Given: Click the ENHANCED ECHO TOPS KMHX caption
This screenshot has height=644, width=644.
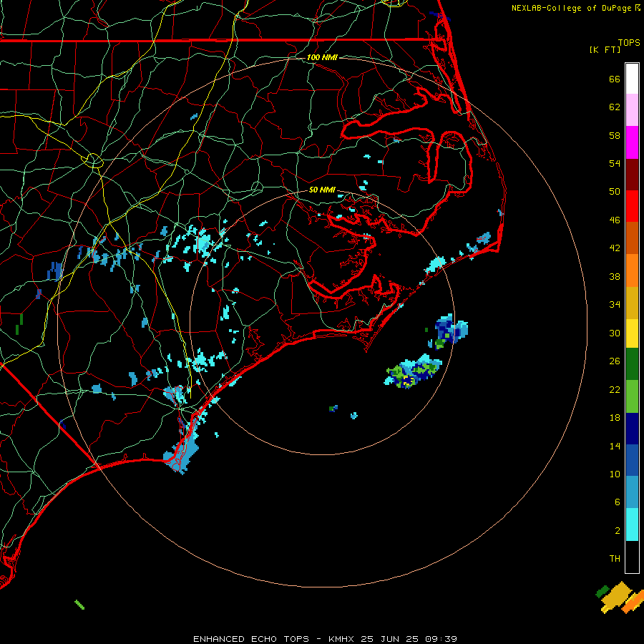Looking at the screenshot, I should click(x=325, y=639).
